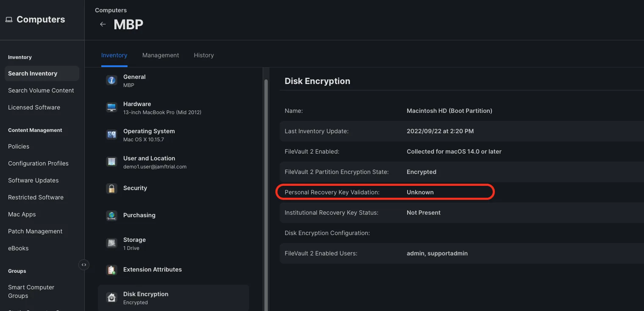Click the category list scrollbar

266,195
